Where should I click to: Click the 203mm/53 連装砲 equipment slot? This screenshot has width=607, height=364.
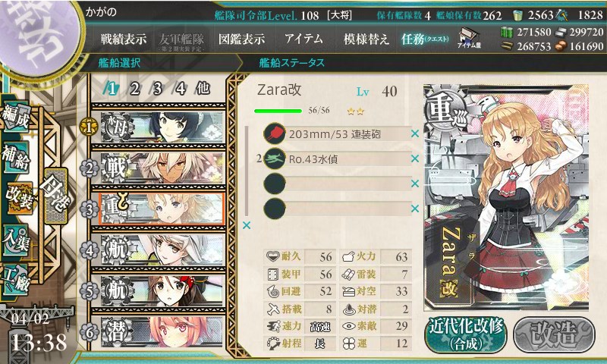(337, 133)
